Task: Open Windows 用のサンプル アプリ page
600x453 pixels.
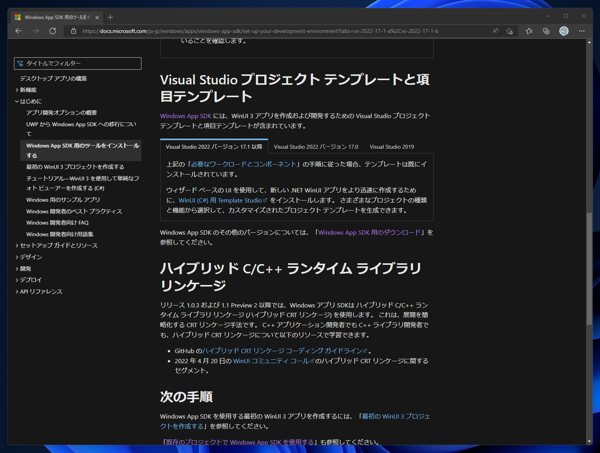Action: pyautogui.click(x=63, y=200)
